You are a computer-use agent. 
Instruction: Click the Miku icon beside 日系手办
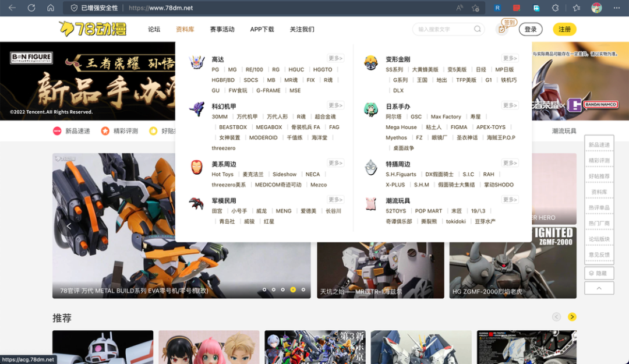click(x=370, y=109)
